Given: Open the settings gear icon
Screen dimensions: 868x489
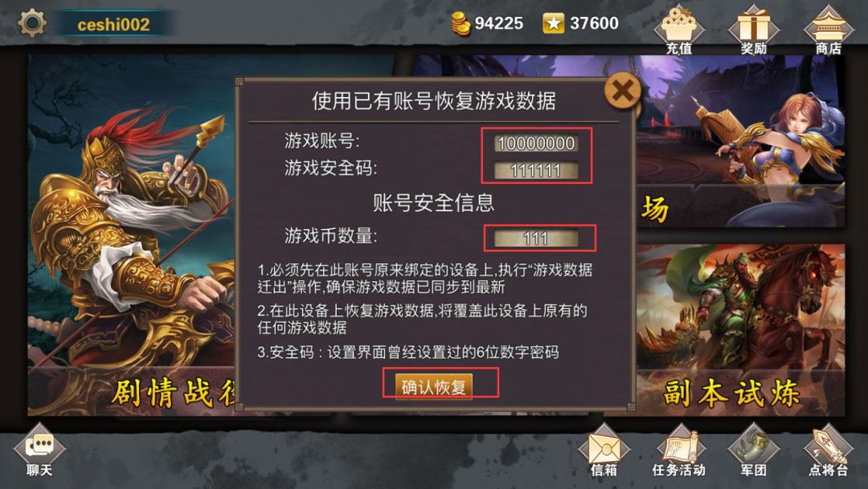Looking at the screenshot, I should (x=32, y=23).
